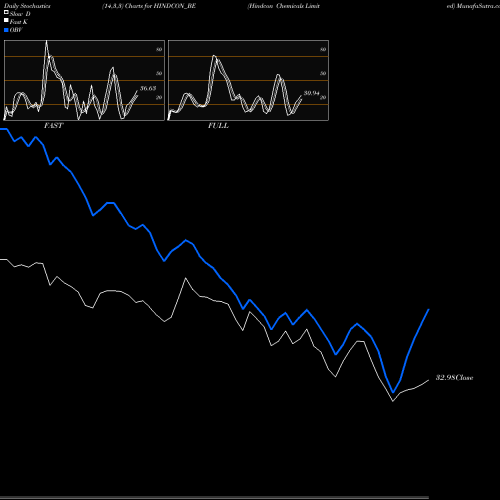500x500 pixels.
Task: Click the horizontal scrollbar at the chart bottom
Action: point(214,498)
